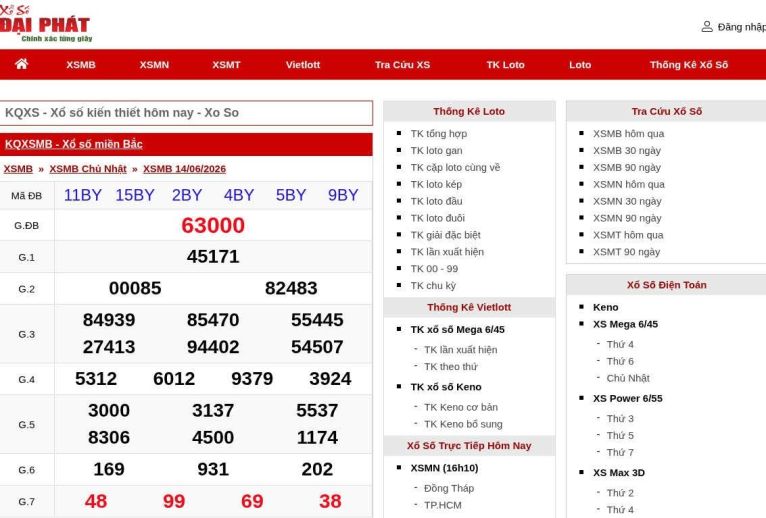Open TK loto kép link
Image resolution: width=766 pixels, height=518 pixels.
[436, 184]
